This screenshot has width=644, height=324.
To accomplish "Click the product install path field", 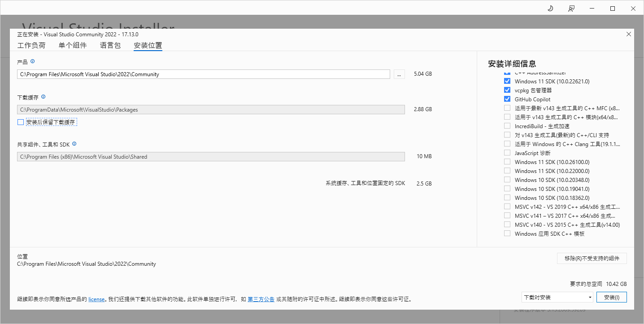I will [204, 74].
